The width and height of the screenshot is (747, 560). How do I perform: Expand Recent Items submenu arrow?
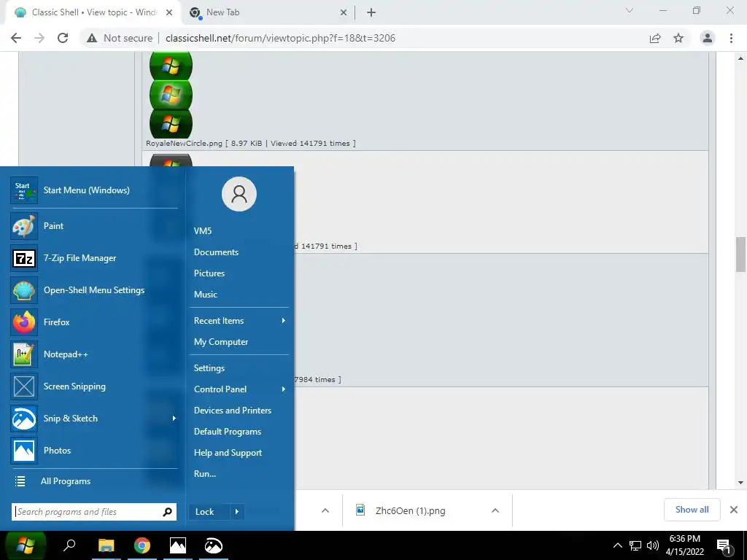coord(284,321)
